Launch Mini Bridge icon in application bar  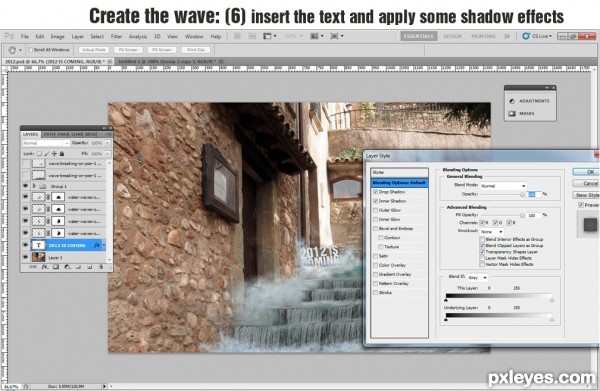252,36
